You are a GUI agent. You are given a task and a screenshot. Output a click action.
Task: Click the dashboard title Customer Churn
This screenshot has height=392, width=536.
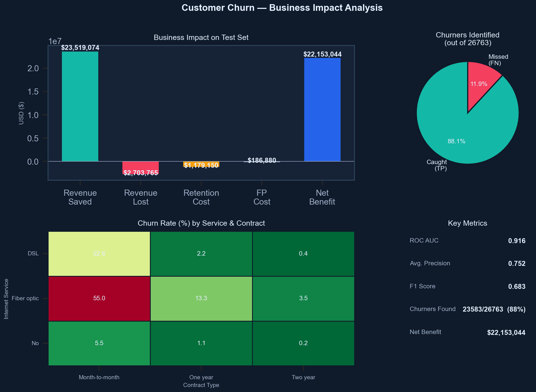click(282, 8)
